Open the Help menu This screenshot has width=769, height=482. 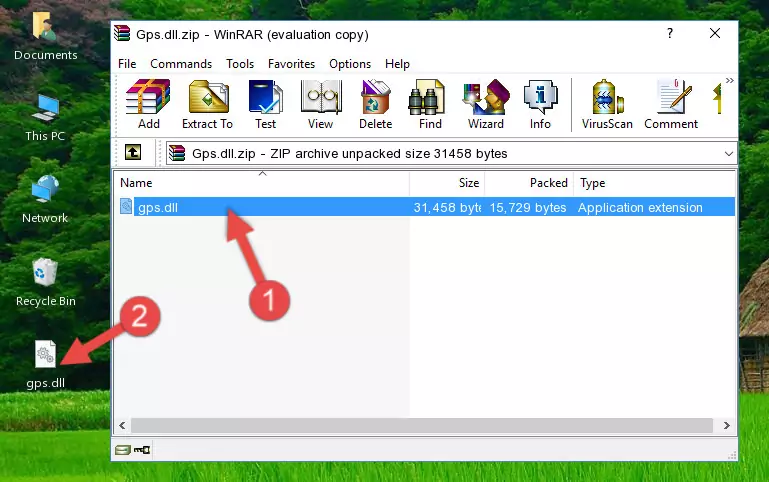click(x=397, y=64)
